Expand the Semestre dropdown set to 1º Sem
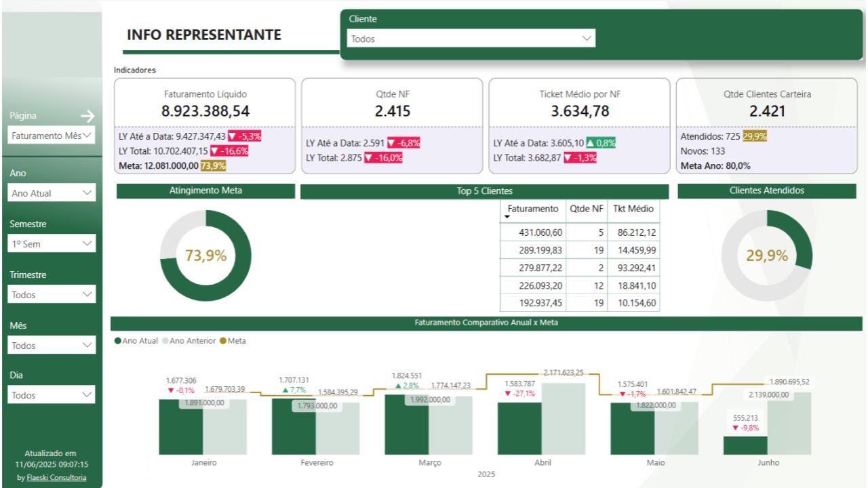 click(x=52, y=243)
